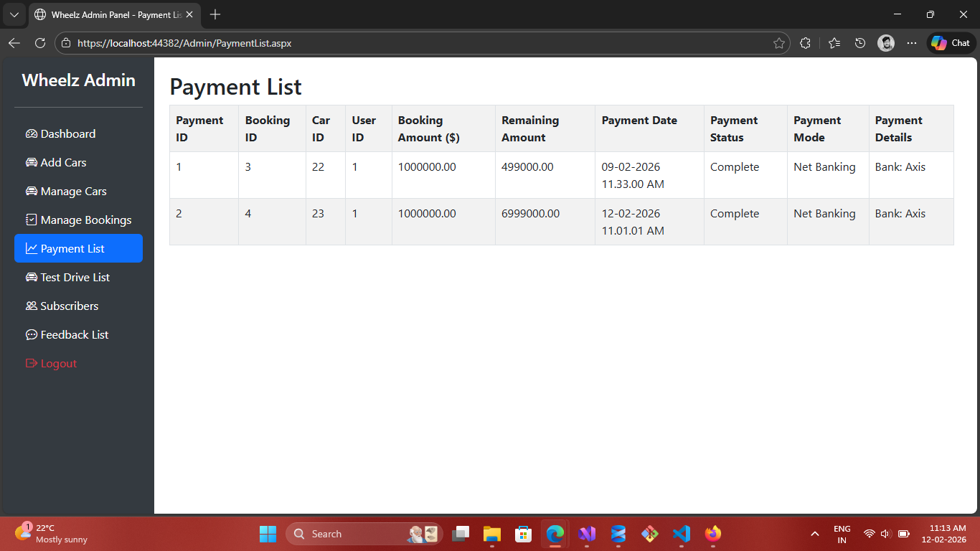Click the Manage Bookings checklist icon
This screenshot has width=980, height=551.
[32, 220]
